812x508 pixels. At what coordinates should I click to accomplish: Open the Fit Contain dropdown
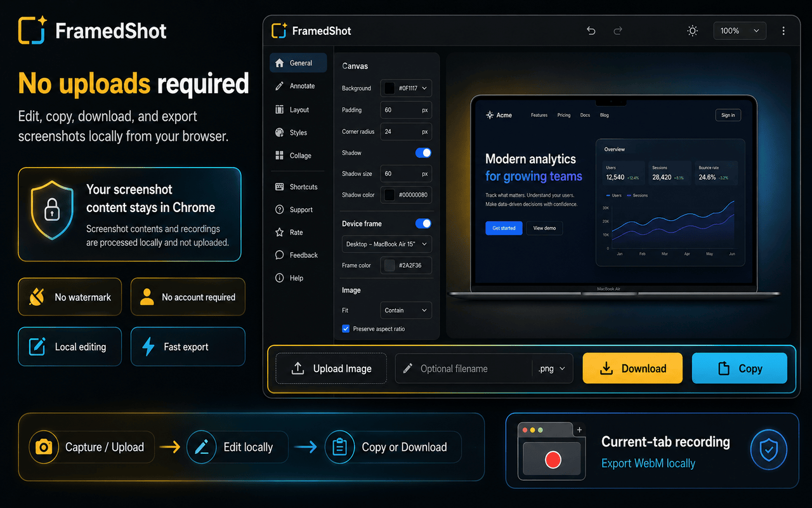(406, 311)
